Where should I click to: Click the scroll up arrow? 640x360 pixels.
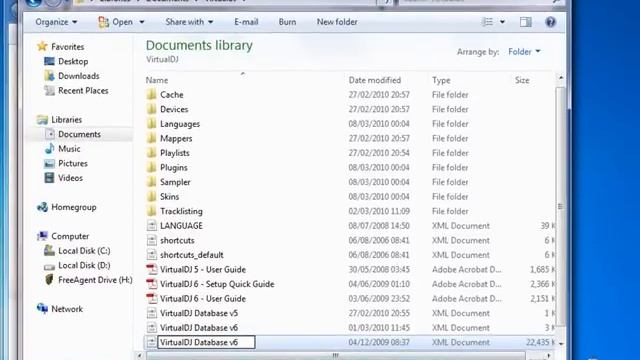click(561, 78)
